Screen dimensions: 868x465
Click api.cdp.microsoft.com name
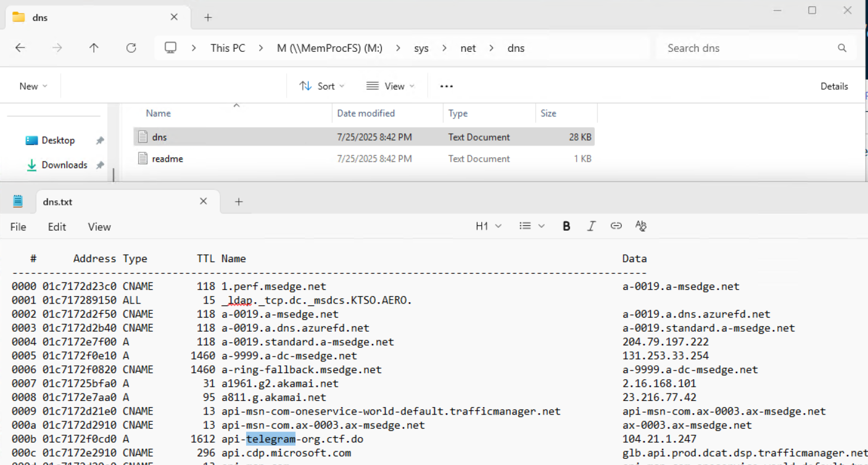(x=286, y=453)
